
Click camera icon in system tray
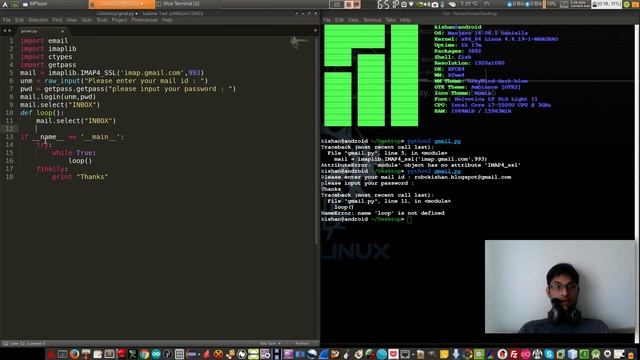click(x=435, y=4)
